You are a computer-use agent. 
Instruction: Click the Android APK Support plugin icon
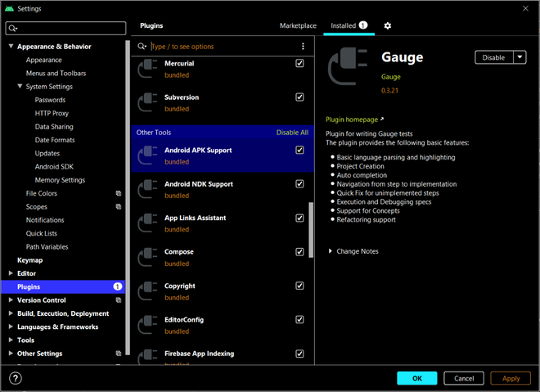tap(148, 155)
